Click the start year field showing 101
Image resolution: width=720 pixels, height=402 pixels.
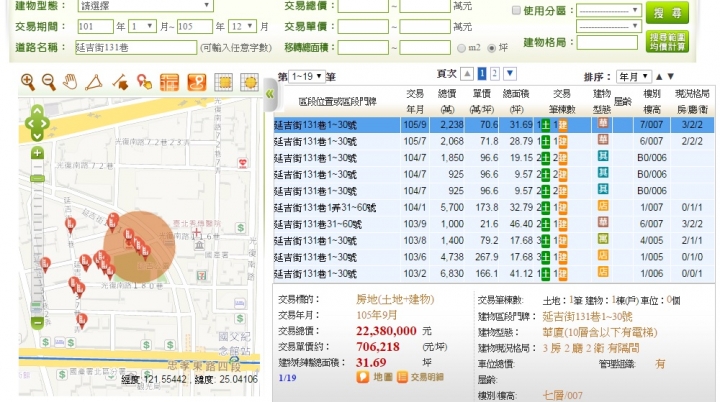pyautogui.click(x=95, y=26)
